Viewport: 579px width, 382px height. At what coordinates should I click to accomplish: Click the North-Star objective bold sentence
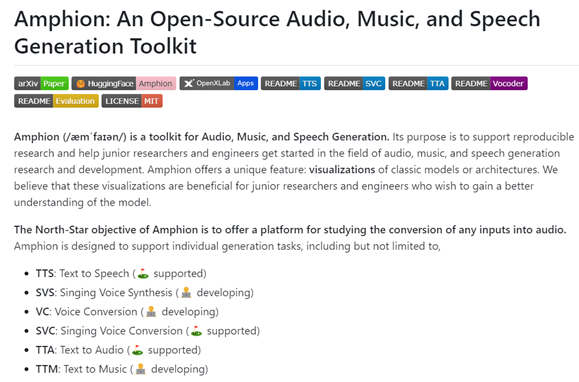pyautogui.click(x=290, y=230)
